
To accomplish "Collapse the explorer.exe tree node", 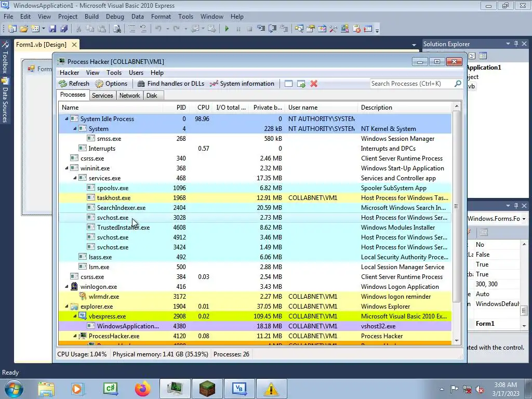I will pos(66,307).
